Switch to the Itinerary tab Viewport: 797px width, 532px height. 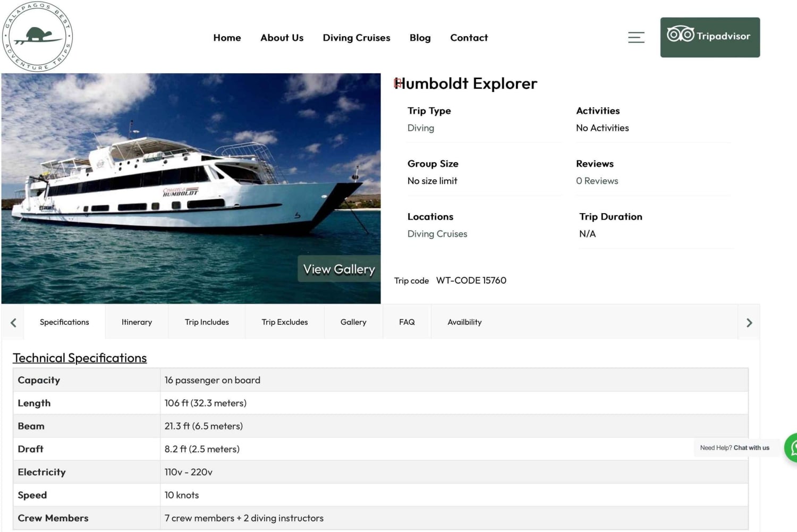tap(137, 322)
